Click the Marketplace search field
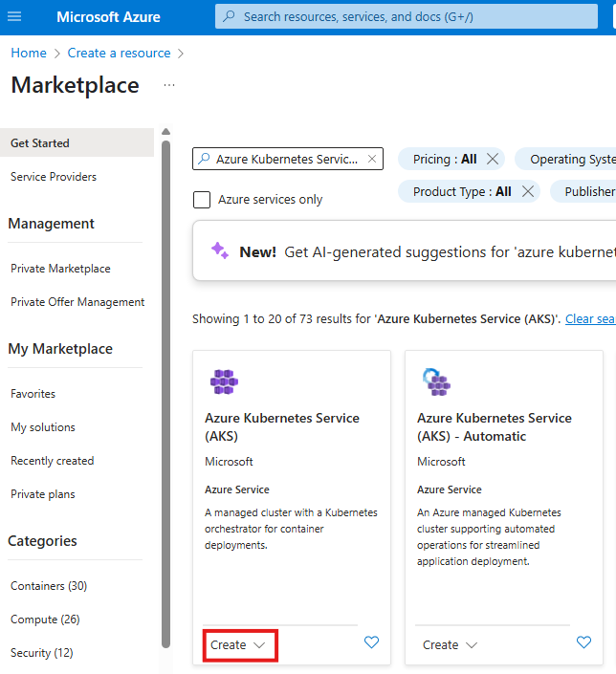Viewport: 616px width, 674px height. (x=287, y=159)
